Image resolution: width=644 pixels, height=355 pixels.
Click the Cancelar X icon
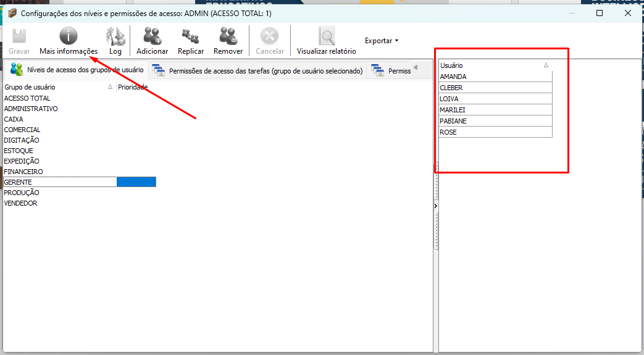click(x=270, y=36)
